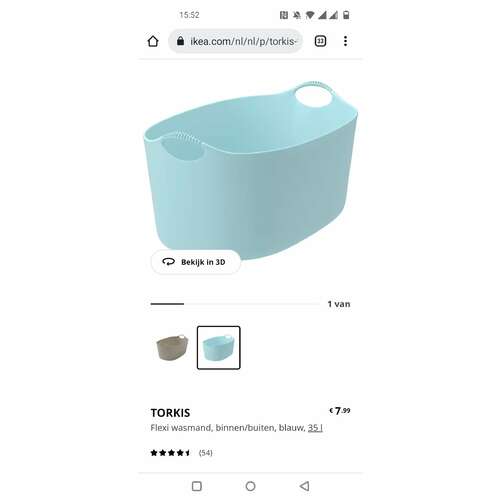Select the blue basket color variant
Viewport: 500px width, 500px height.
pos(218,348)
